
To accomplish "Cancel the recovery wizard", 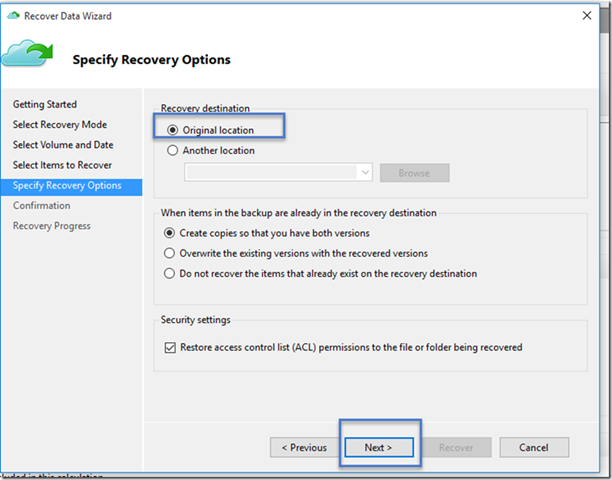I will pos(534,447).
